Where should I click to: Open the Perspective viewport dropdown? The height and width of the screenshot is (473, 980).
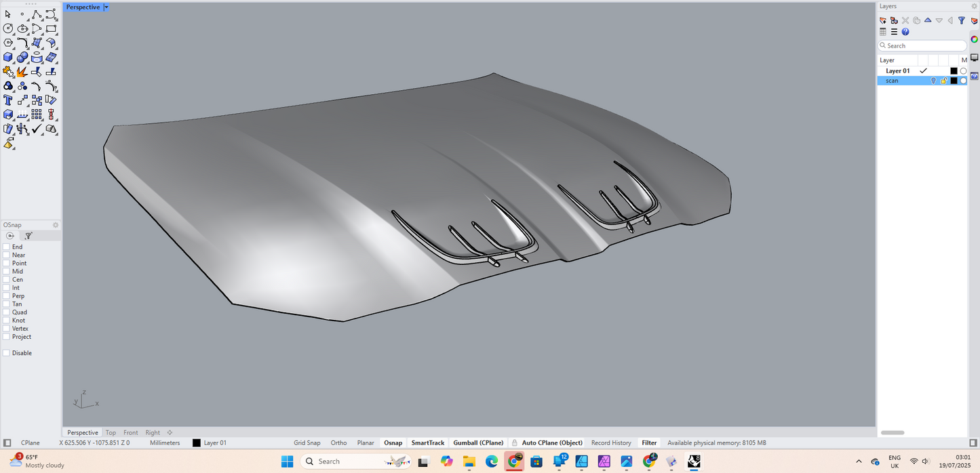[x=106, y=7]
